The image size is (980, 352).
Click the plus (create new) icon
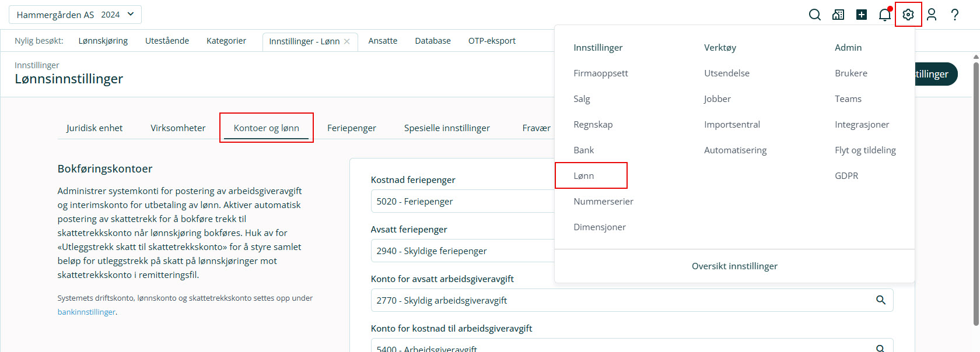pos(862,15)
